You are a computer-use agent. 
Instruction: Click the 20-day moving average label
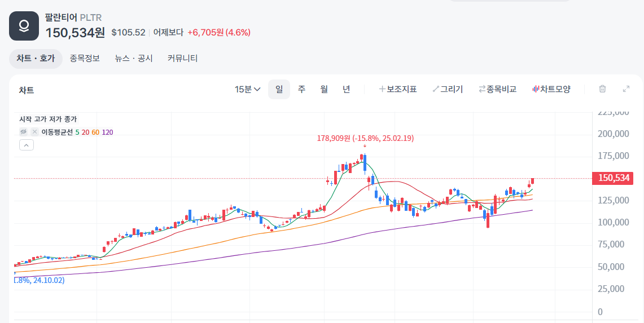coord(85,132)
